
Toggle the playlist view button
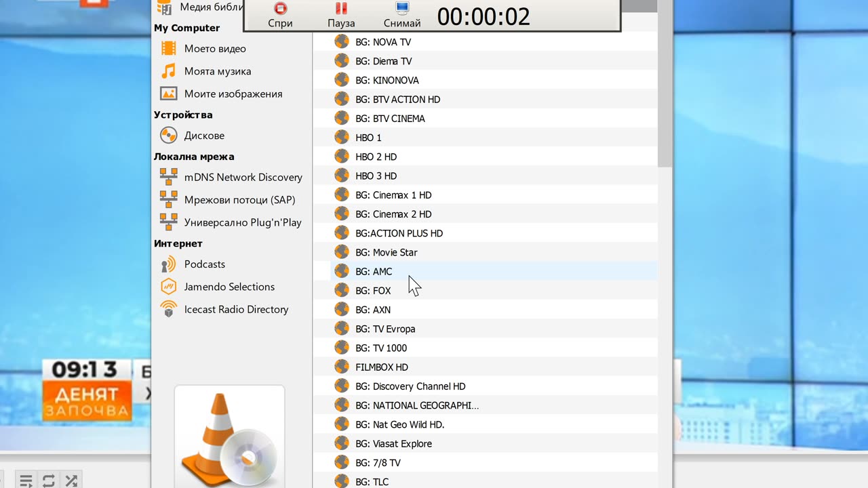click(x=25, y=481)
